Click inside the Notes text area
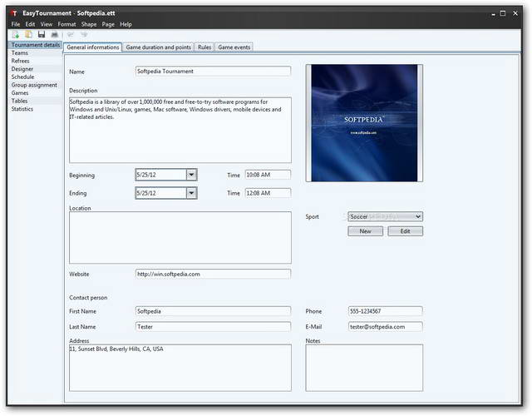This screenshot has height=416, width=532. click(364, 368)
